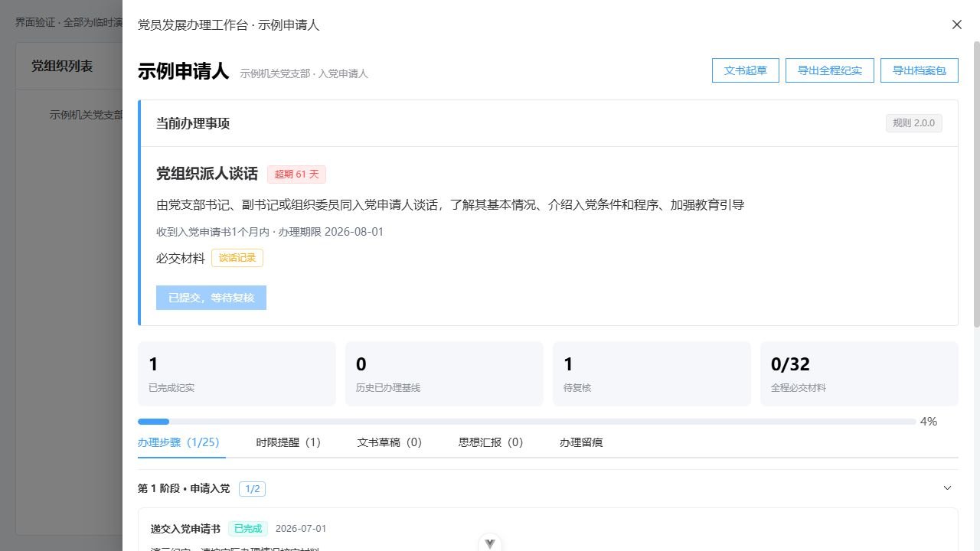Click the 已提交，等待复核 button
This screenshot has height=551, width=980.
coord(211,298)
